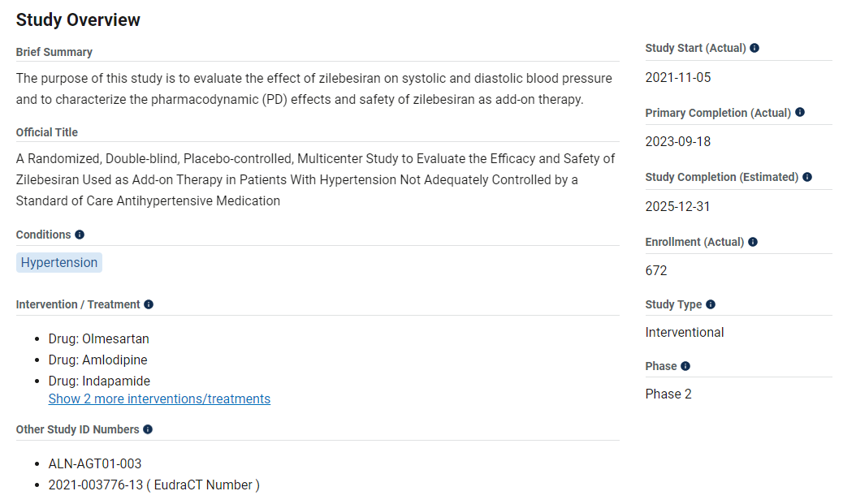Click the ALN-AGT01-003 study ID
This screenshot has height=504, width=856.
[95, 464]
